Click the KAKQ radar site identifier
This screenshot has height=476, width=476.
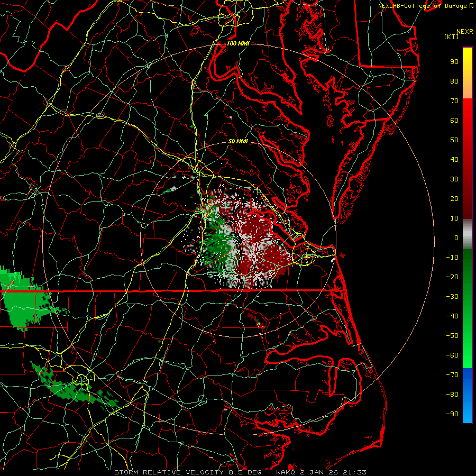(x=286, y=472)
